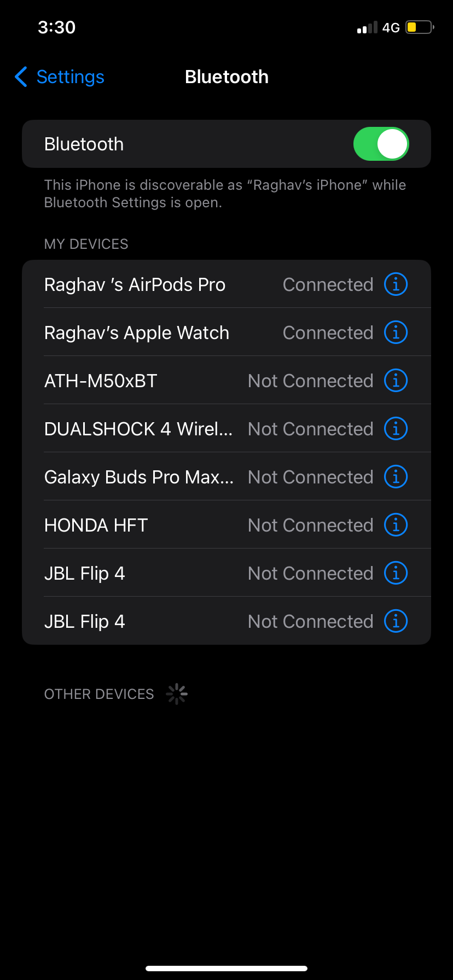The width and height of the screenshot is (453, 980).
Task: Show info details for Raghav's Apple Watch
Action: [x=396, y=332]
